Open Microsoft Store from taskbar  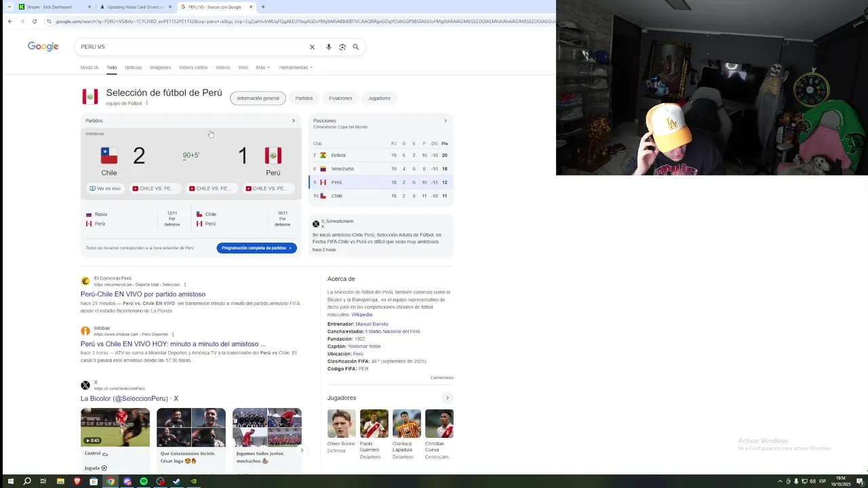[x=94, y=481]
